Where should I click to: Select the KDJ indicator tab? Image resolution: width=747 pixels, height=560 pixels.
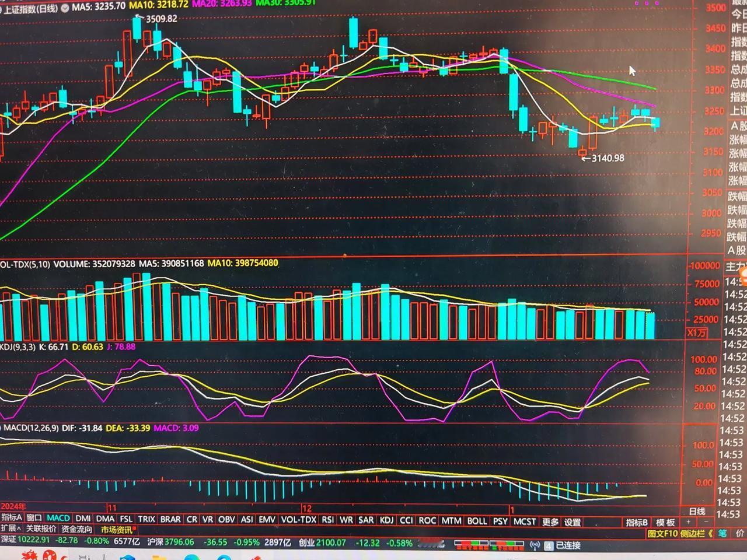[x=386, y=520]
